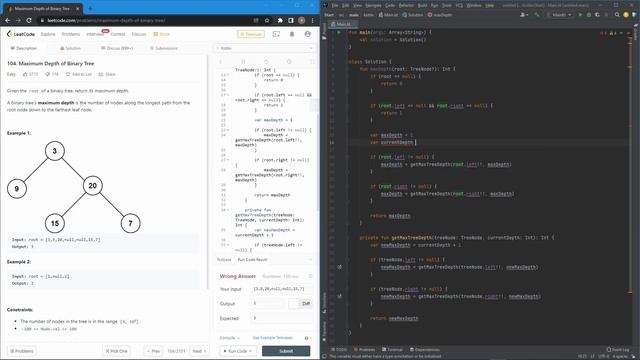
Task: Open the LeetCode playground icon
Action: coord(276,34)
